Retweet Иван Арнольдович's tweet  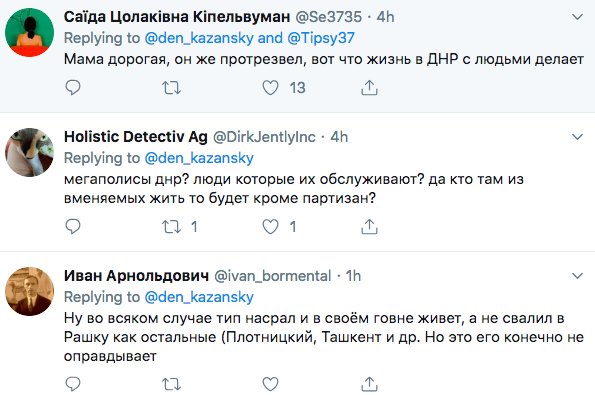pyautogui.click(x=172, y=384)
